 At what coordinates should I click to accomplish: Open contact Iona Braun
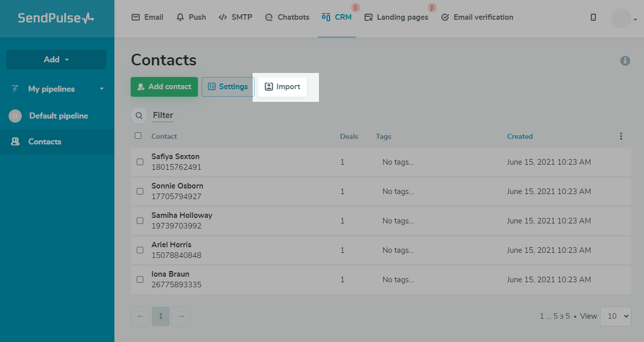click(x=170, y=274)
